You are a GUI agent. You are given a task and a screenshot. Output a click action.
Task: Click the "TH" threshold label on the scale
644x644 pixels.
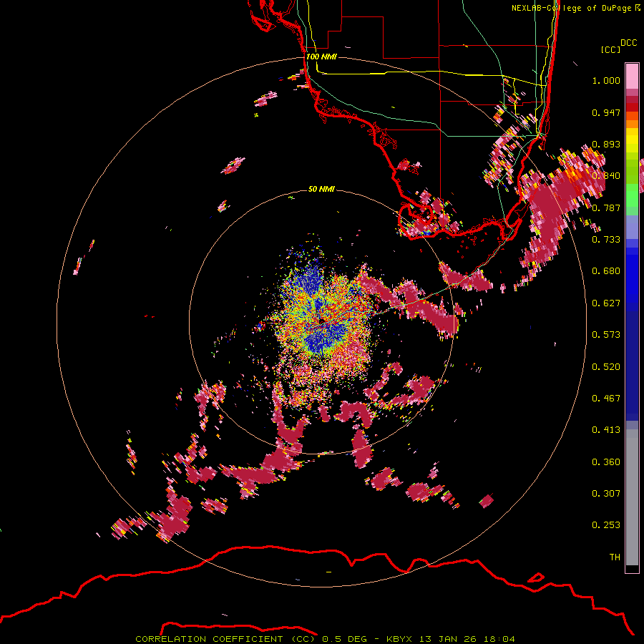tap(615, 557)
